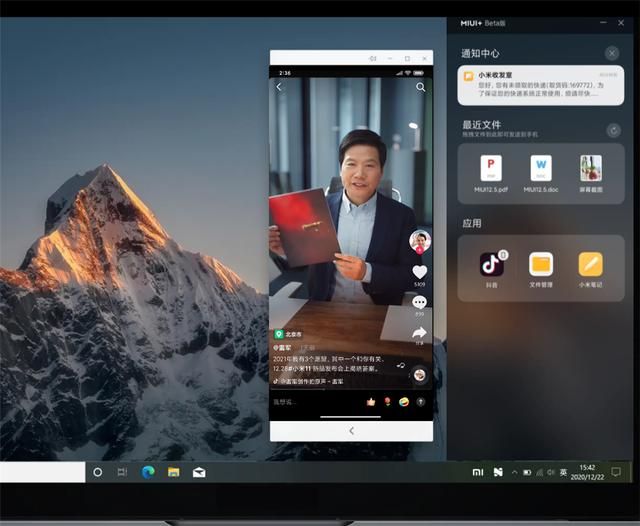This screenshot has width=640, height=526.
Task: Switch input language indicator in the tray
Action: point(563,472)
